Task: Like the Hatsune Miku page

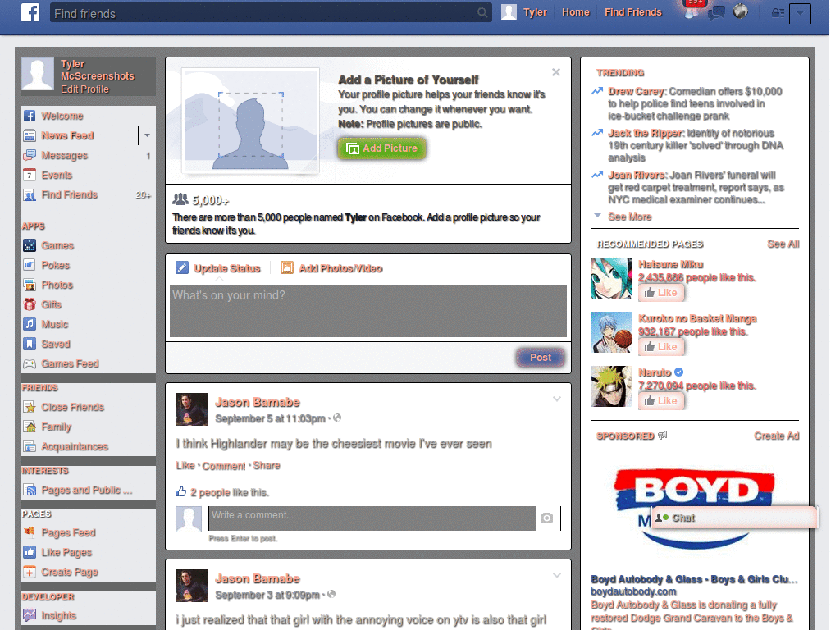Action: point(661,293)
